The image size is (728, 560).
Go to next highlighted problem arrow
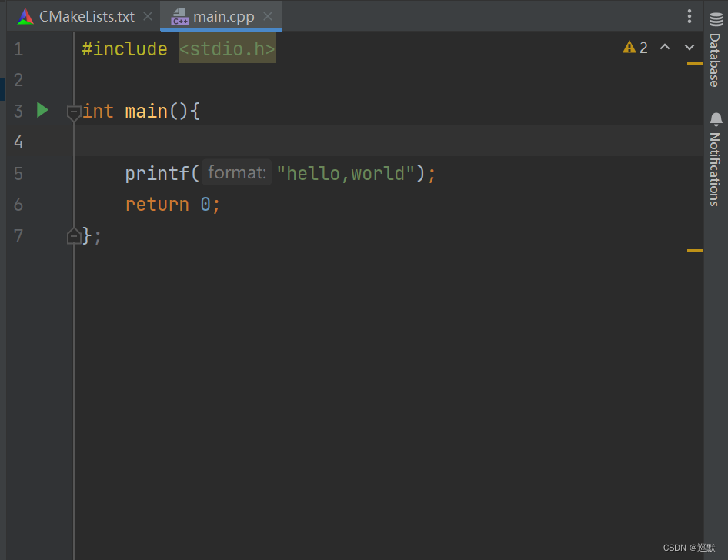point(690,48)
